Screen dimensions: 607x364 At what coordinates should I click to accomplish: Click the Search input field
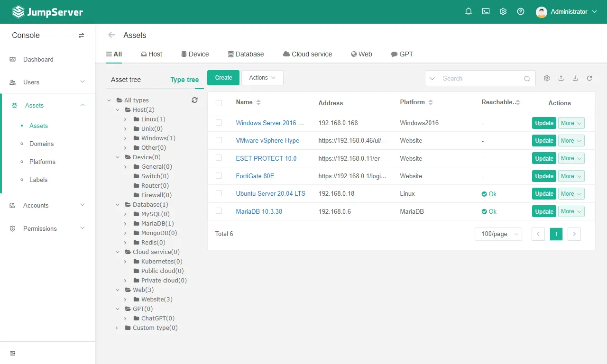pos(480,79)
